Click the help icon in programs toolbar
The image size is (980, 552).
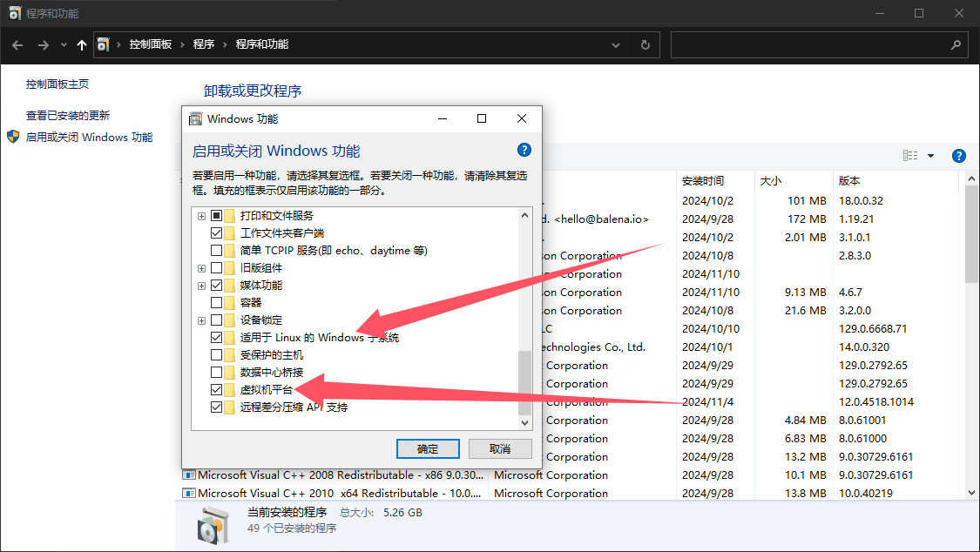959,156
